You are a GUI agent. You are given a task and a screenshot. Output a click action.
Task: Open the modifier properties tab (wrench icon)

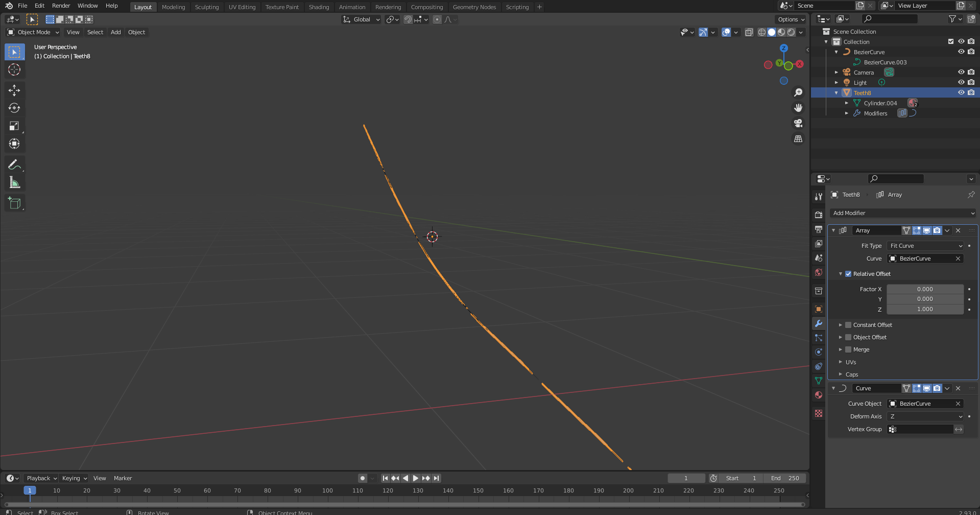[x=818, y=323]
